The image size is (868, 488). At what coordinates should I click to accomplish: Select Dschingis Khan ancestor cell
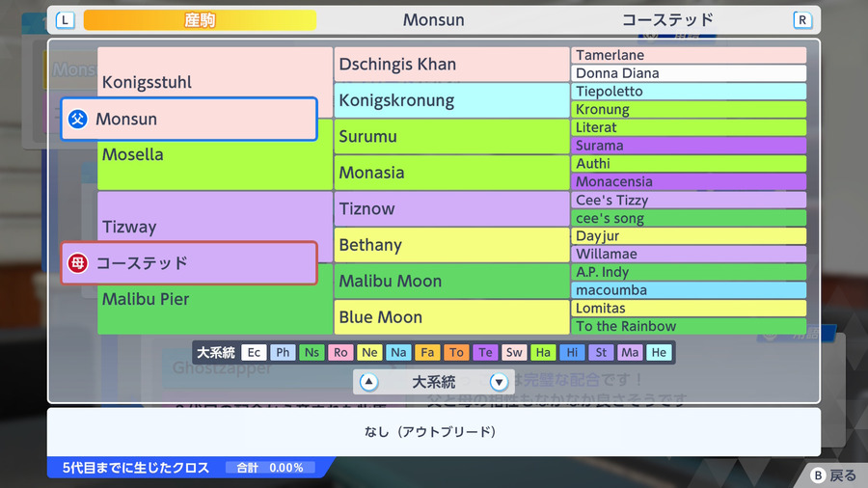point(451,65)
